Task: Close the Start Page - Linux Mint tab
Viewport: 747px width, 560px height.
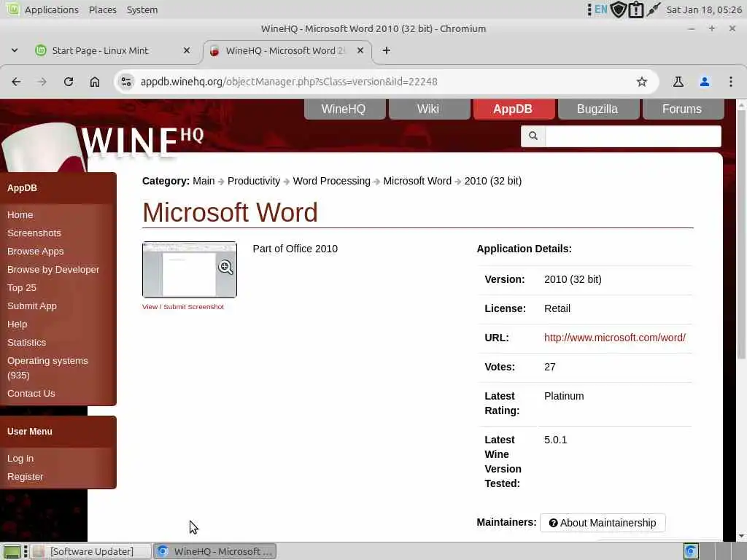Action: [187, 50]
